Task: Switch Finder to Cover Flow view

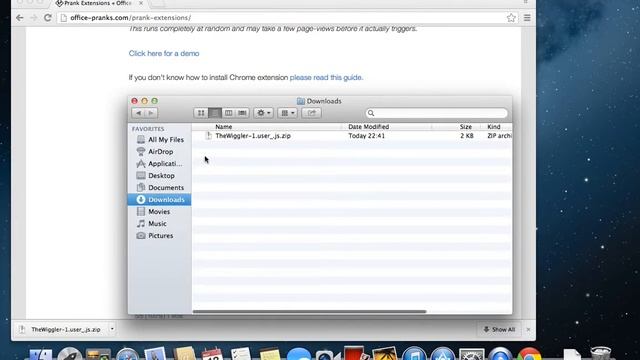Action: (x=242, y=113)
